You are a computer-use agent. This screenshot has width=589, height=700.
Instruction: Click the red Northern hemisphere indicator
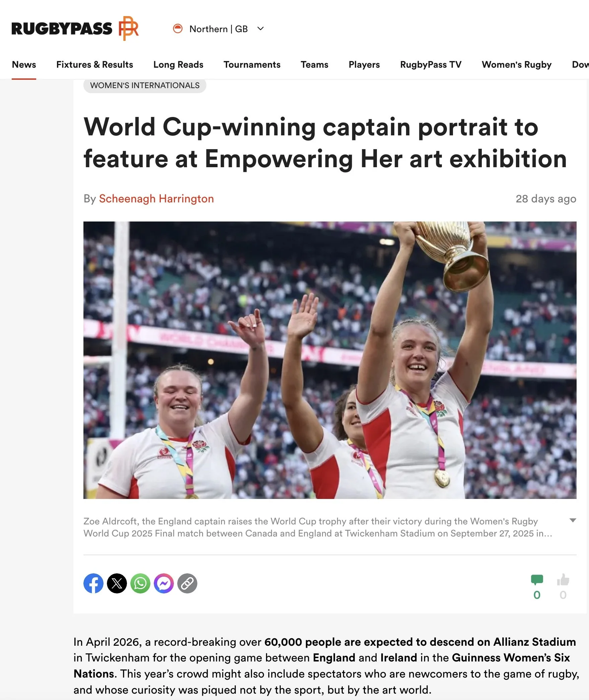(x=178, y=29)
